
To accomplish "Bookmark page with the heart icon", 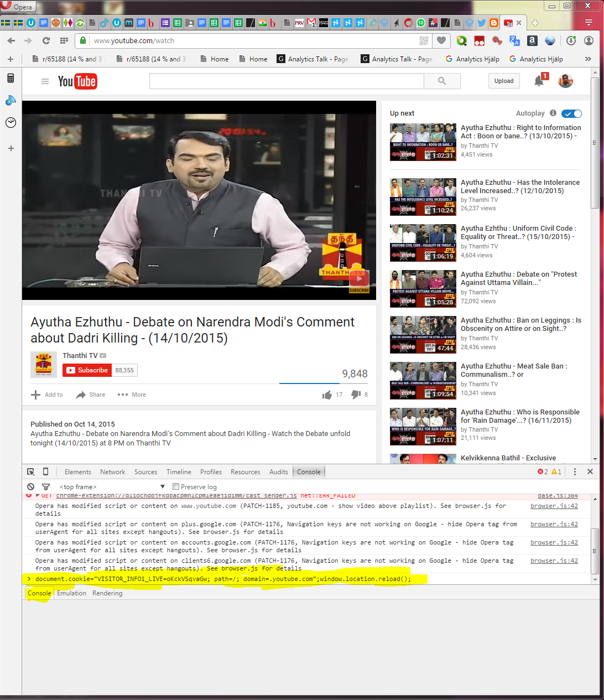I will 441,40.
